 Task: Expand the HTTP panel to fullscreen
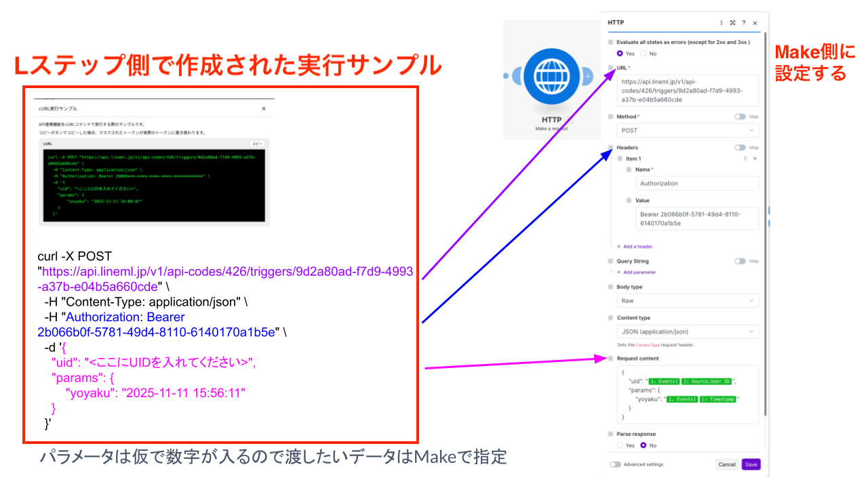[732, 23]
